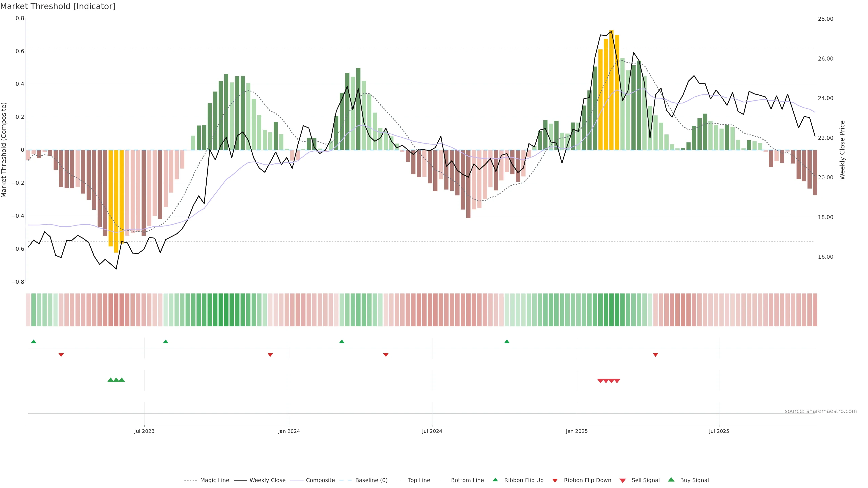Click Ribbon Flip Down legend triangle
Viewport: 868px width, 488px height.
point(555,480)
